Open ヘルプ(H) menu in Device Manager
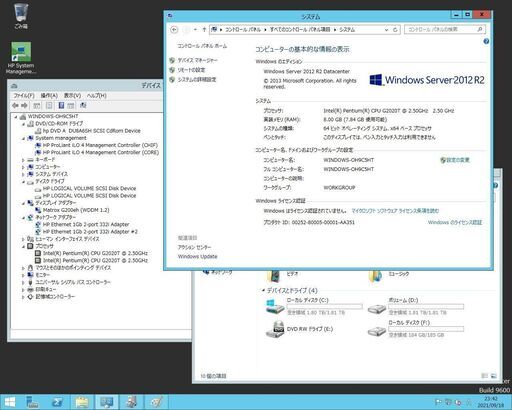This screenshot has height=410, width=512. pyautogui.click(x=96, y=96)
